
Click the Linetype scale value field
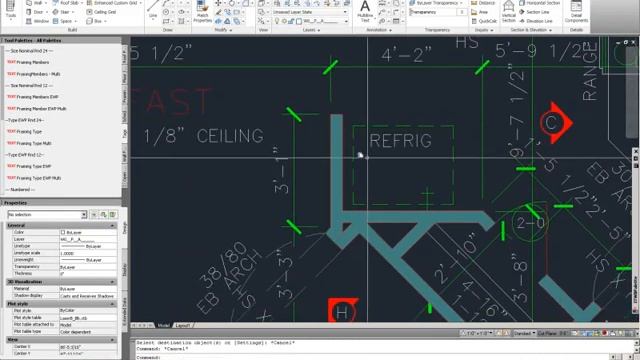pos(89,253)
